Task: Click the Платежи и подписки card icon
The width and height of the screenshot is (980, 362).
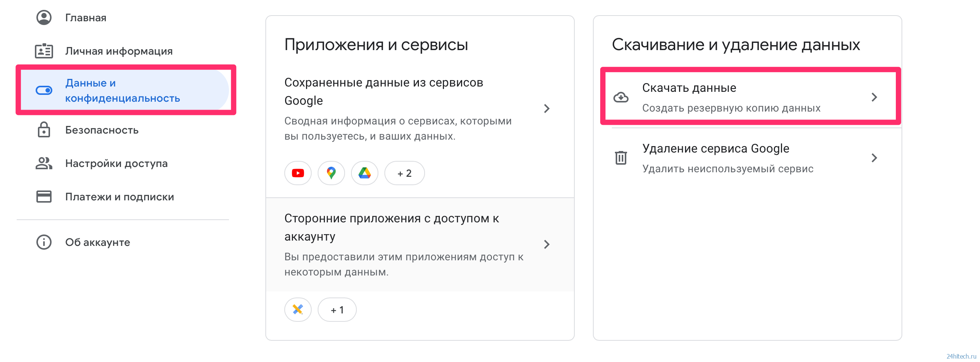Action: point(44,197)
